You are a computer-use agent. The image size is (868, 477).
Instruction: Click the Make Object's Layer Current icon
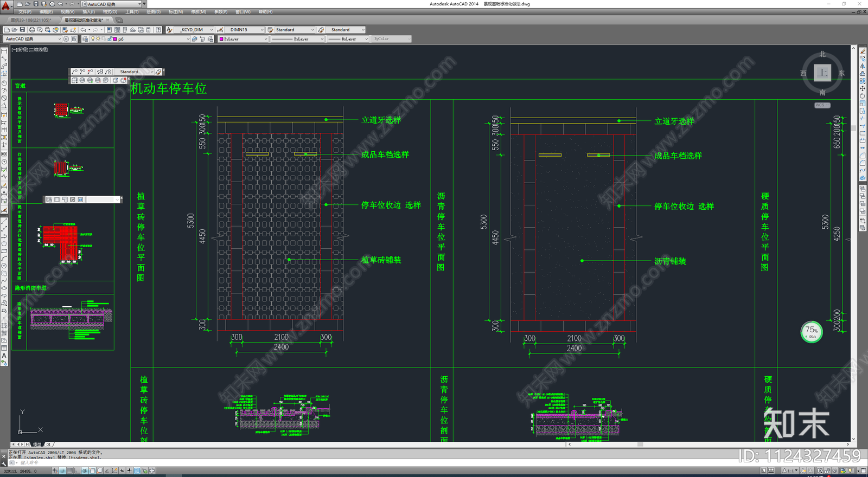[195, 39]
